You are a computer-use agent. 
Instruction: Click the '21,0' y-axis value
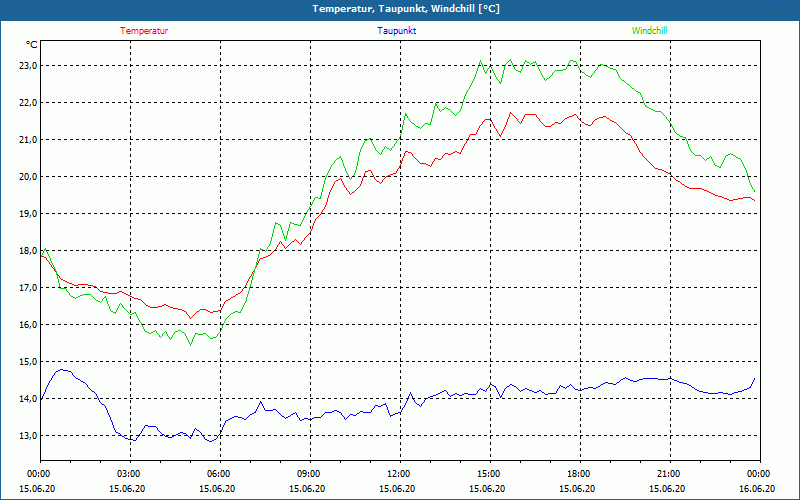pyautogui.click(x=27, y=140)
